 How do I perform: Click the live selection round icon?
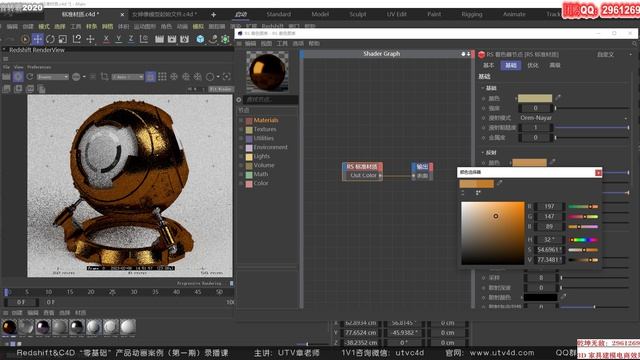25,39
